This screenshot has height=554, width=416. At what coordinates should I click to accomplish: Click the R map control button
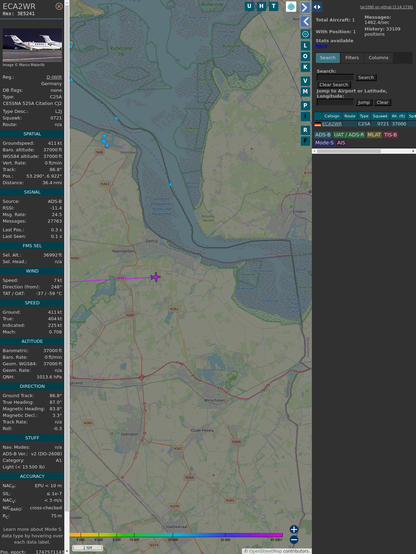pyautogui.click(x=305, y=130)
